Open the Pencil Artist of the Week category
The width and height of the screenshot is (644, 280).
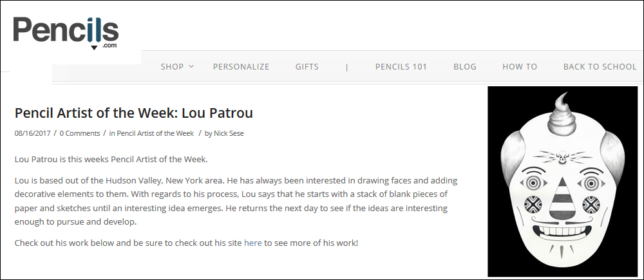155,133
